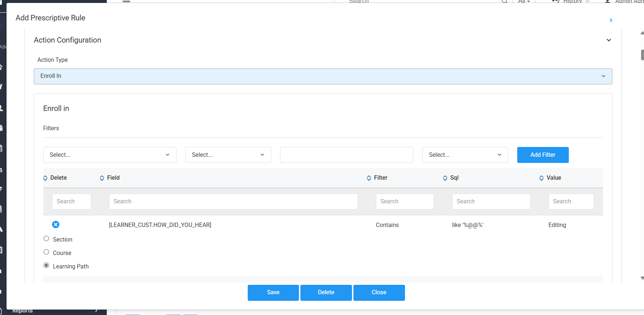Select the Section radio button
644x315 pixels.
(x=46, y=239)
